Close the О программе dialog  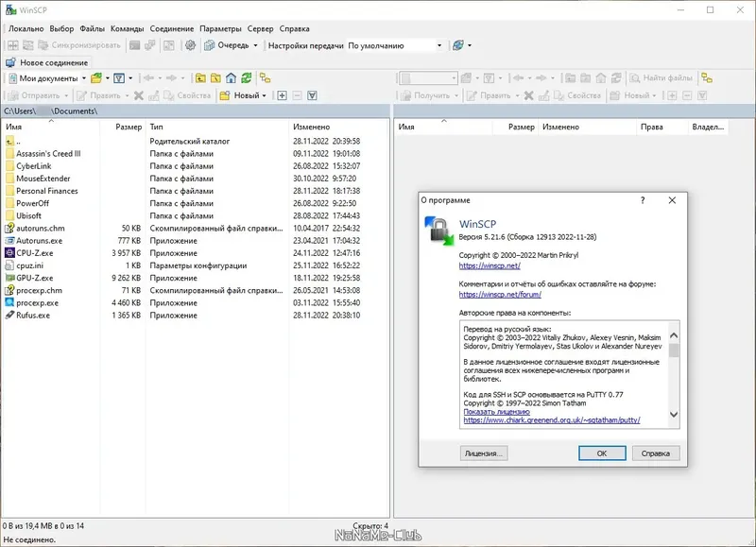pyautogui.click(x=672, y=200)
